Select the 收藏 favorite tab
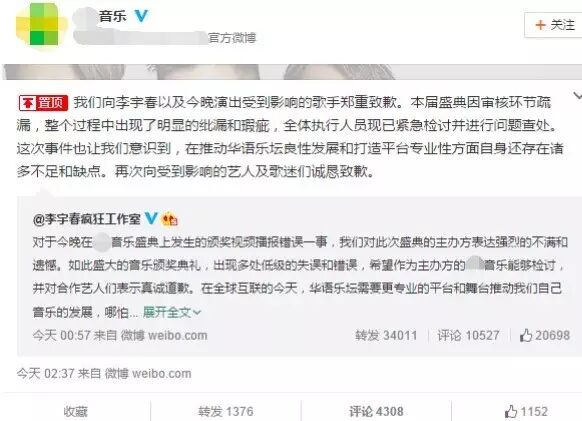 click(75, 411)
